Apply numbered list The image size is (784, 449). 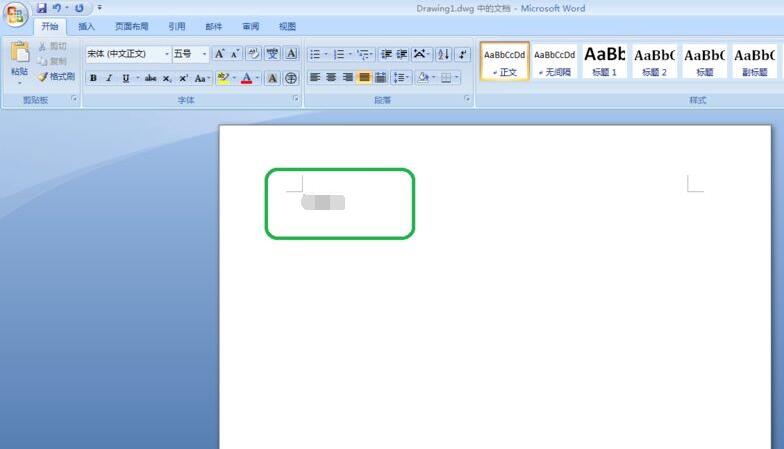coord(342,54)
